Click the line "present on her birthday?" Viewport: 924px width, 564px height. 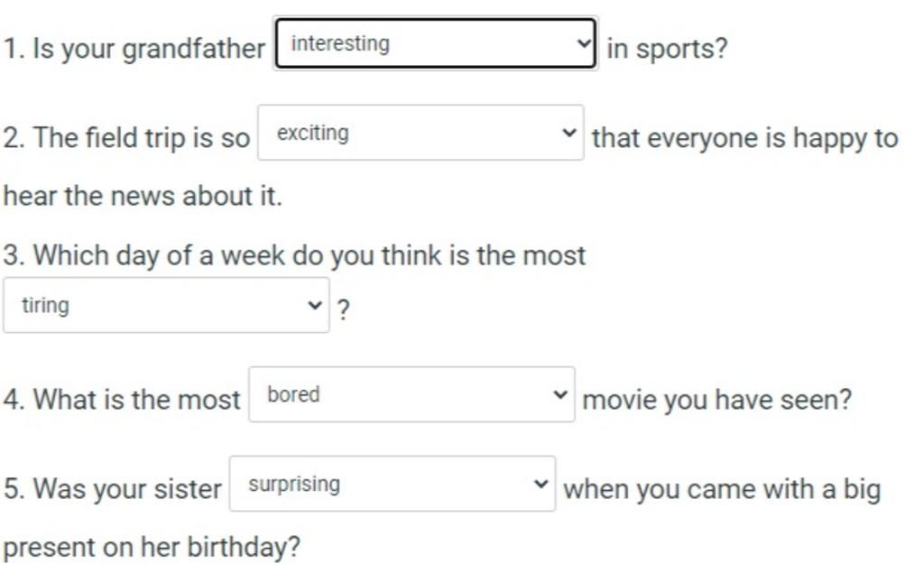coord(152,548)
